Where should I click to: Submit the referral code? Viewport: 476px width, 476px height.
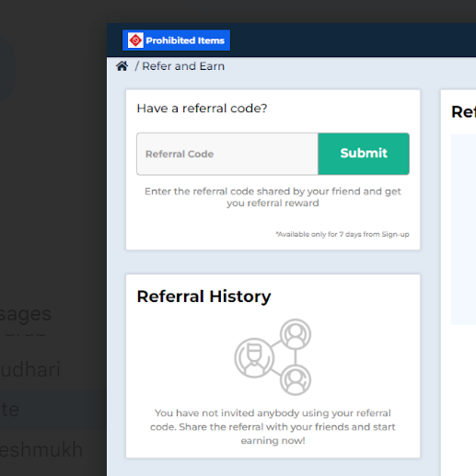pyautogui.click(x=364, y=154)
